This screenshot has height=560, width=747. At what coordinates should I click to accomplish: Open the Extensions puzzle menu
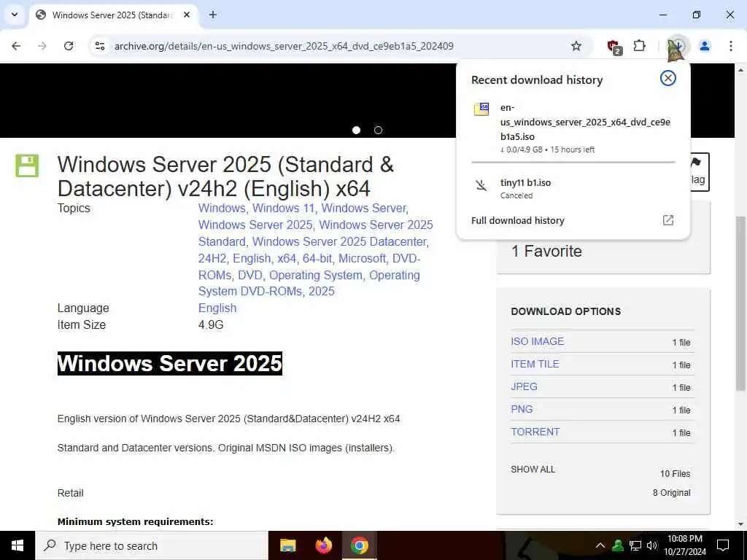coord(639,46)
